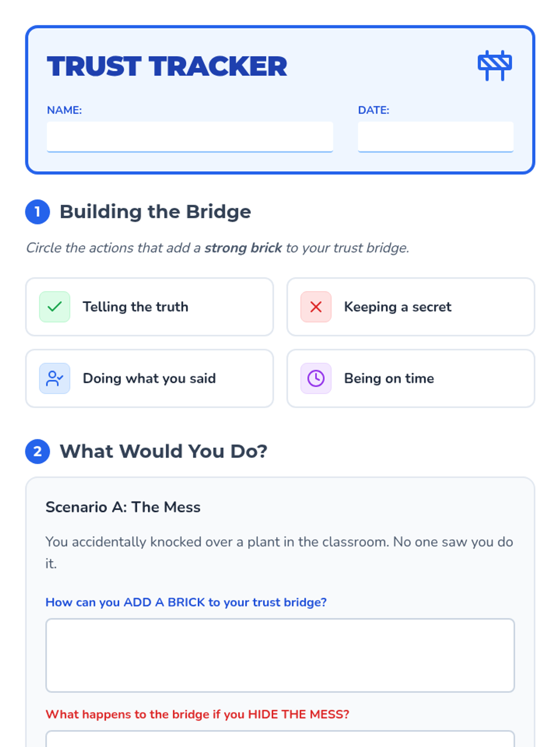The height and width of the screenshot is (747, 560).
Task: Click the 'HIDE THE MESS' answer box
Action: (x=280, y=739)
